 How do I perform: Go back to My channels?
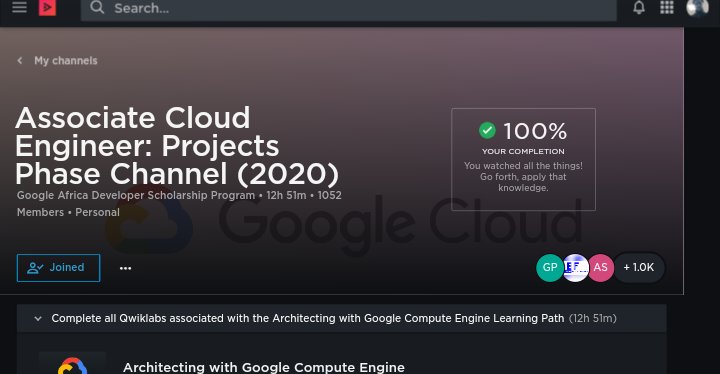[66, 61]
